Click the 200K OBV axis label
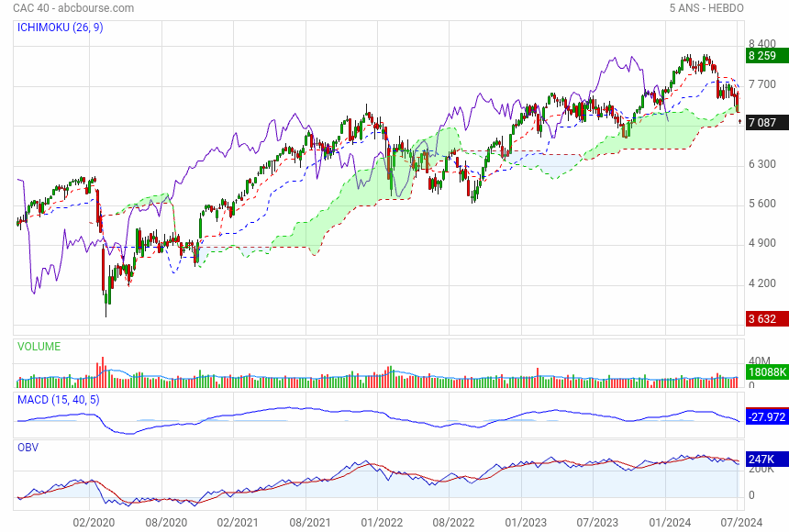Image resolution: width=789 pixels, height=532 pixels. [x=762, y=469]
